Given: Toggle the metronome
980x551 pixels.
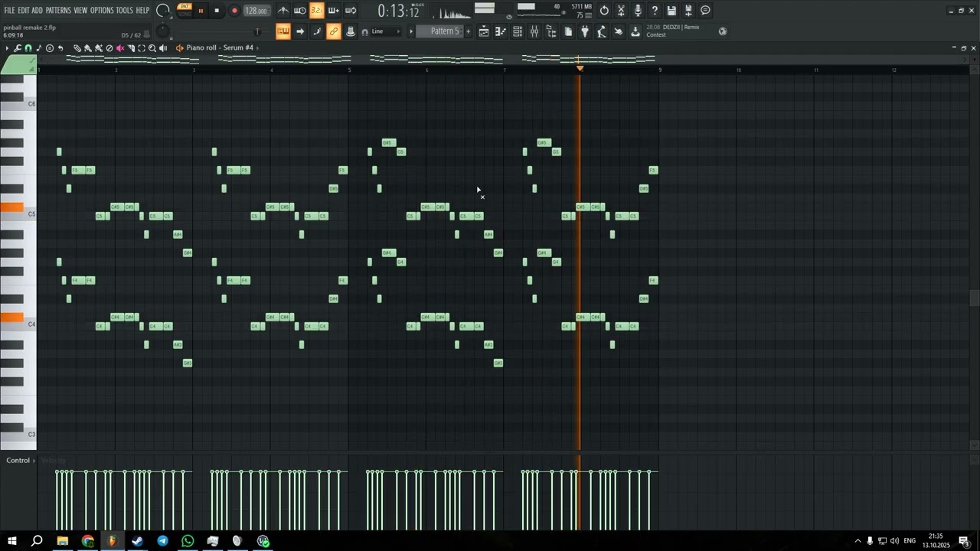Looking at the screenshot, I should click(x=283, y=11).
